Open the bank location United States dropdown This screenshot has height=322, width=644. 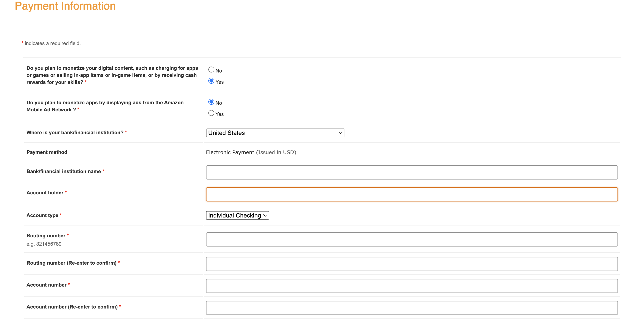(275, 133)
